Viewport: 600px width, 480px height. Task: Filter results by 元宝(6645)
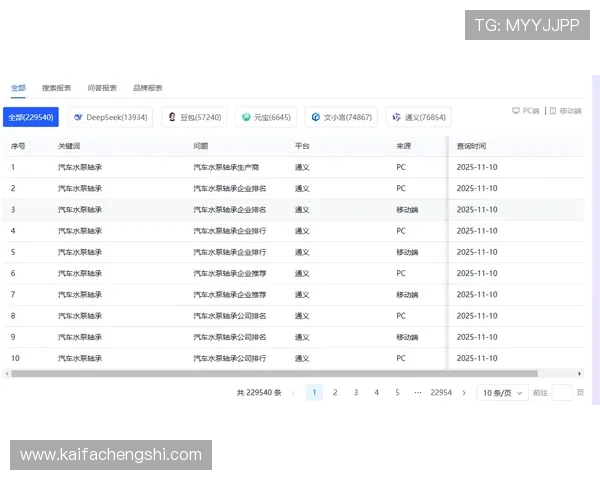tap(266, 117)
